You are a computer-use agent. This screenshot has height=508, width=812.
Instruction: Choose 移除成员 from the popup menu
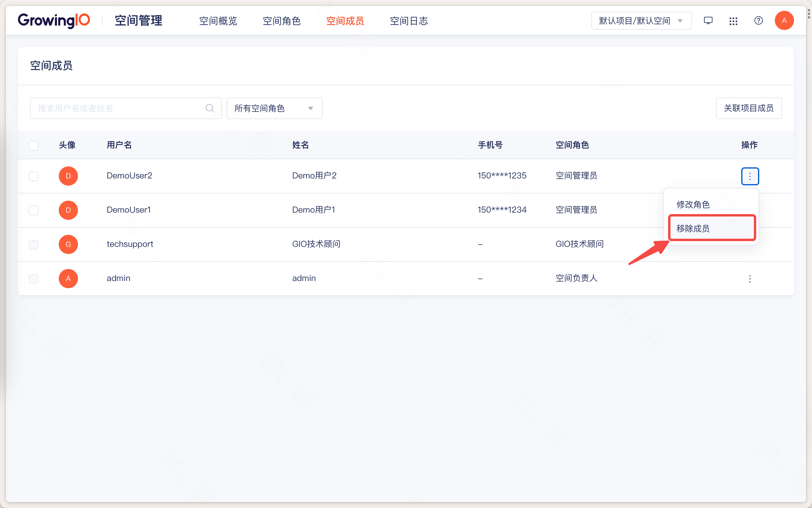(x=712, y=228)
